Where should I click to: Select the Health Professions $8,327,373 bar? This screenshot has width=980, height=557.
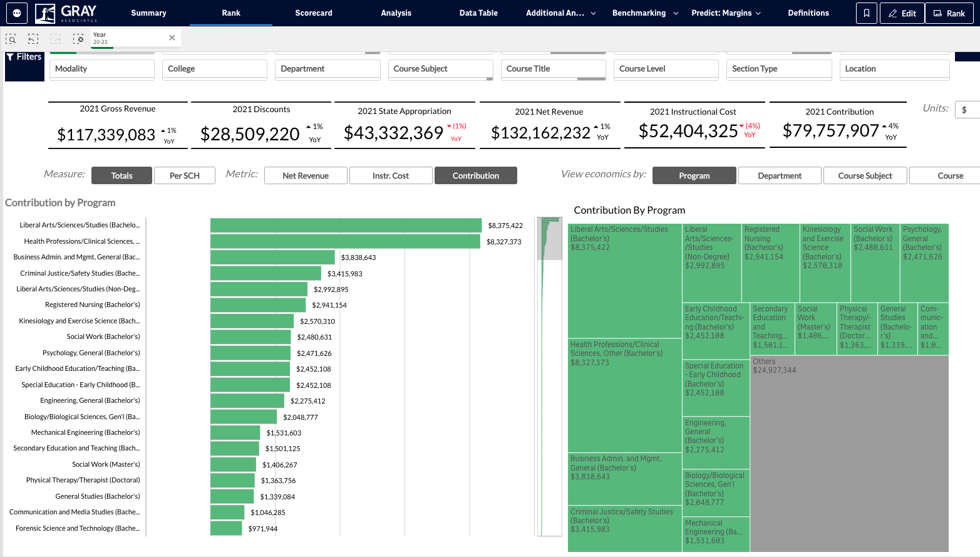click(x=346, y=241)
